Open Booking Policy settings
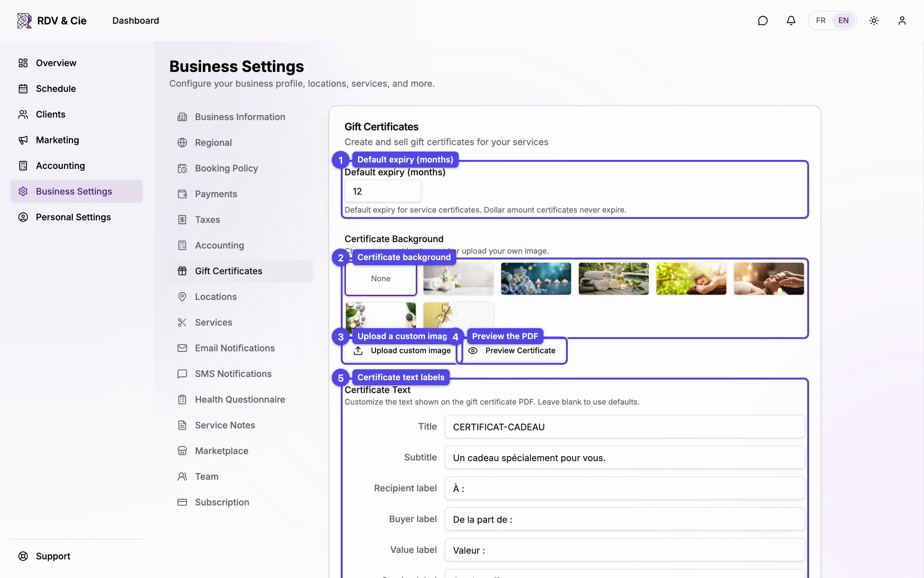 click(241, 168)
